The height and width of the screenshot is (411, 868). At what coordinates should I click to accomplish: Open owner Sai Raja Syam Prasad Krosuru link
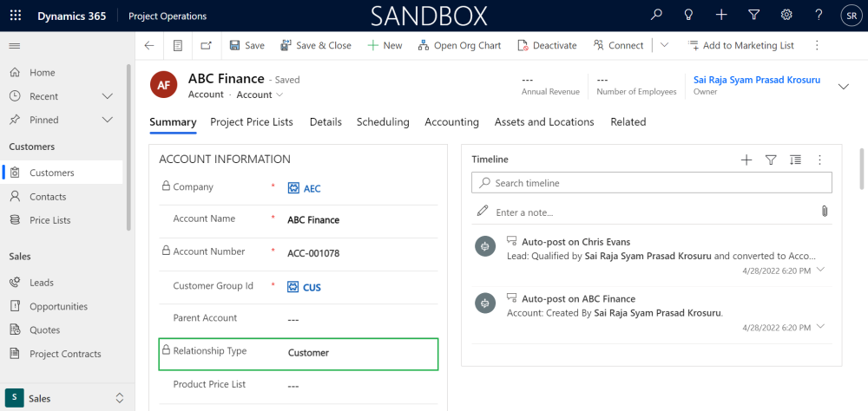(757, 80)
